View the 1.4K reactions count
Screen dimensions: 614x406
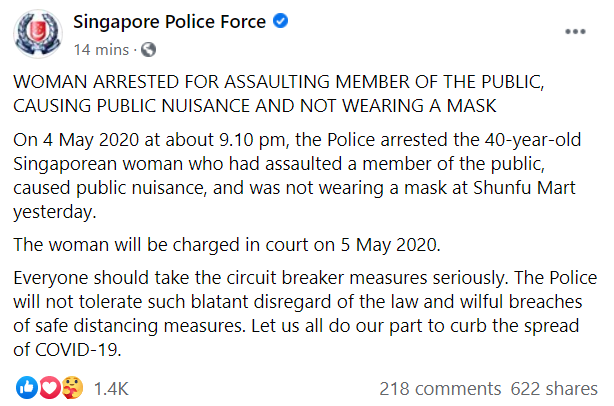(x=109, y=388)
